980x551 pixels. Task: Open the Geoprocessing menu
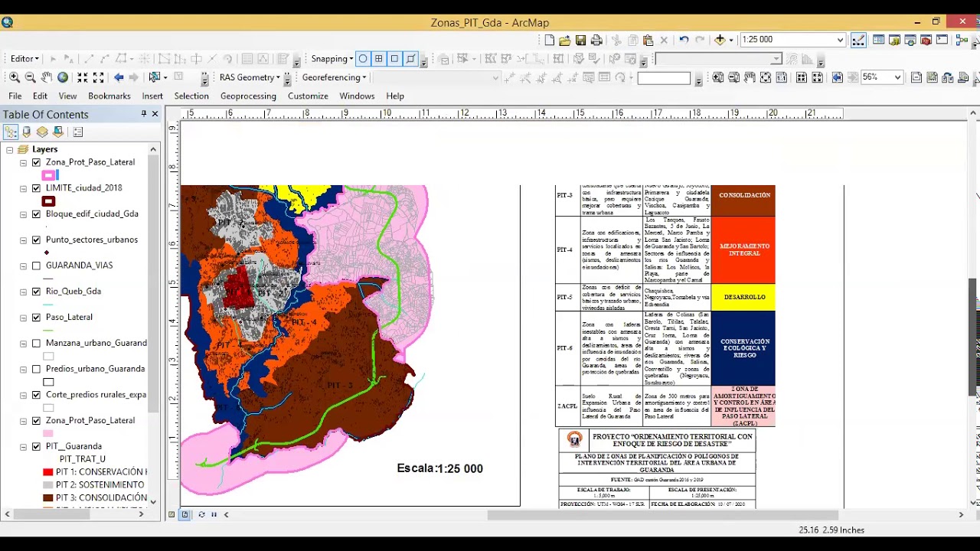click(x=248, y=96)
